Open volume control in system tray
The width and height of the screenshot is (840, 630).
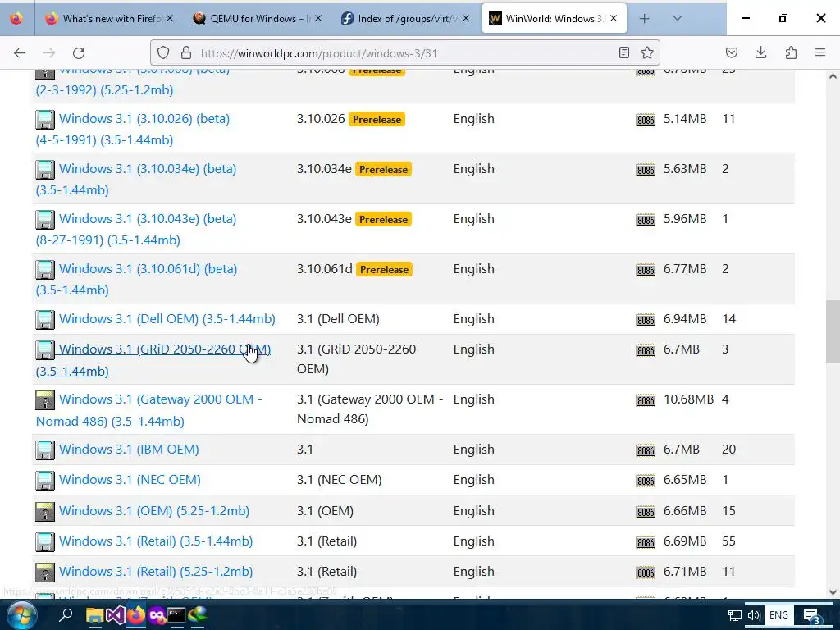[754, 615]
